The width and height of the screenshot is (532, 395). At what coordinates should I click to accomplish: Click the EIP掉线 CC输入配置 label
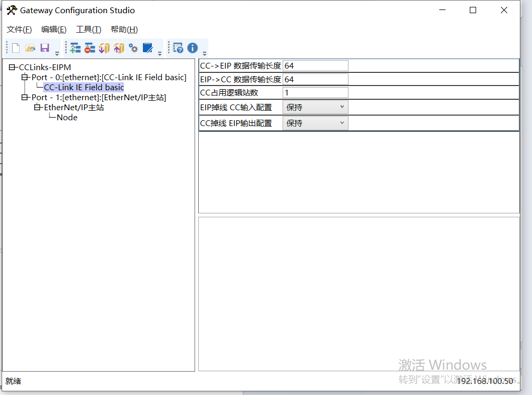(x=236, y=108)
